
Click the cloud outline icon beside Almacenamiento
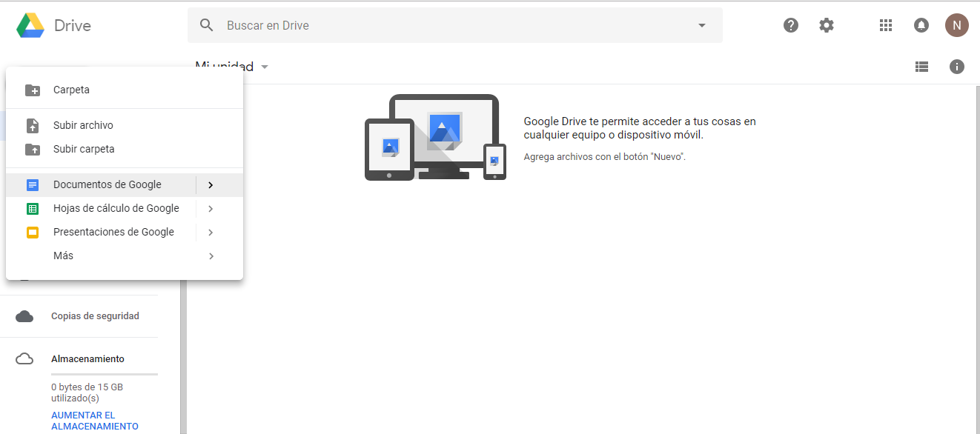tap(24, 359)
